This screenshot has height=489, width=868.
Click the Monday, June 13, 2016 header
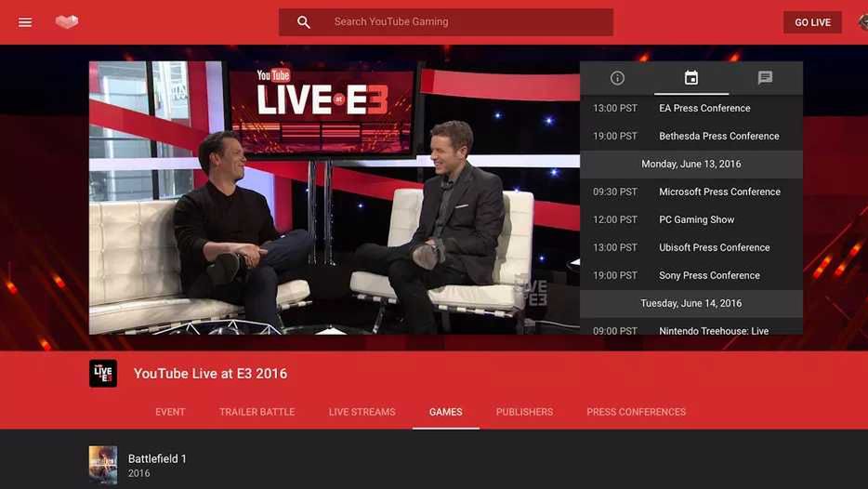(x=691, y=164)
